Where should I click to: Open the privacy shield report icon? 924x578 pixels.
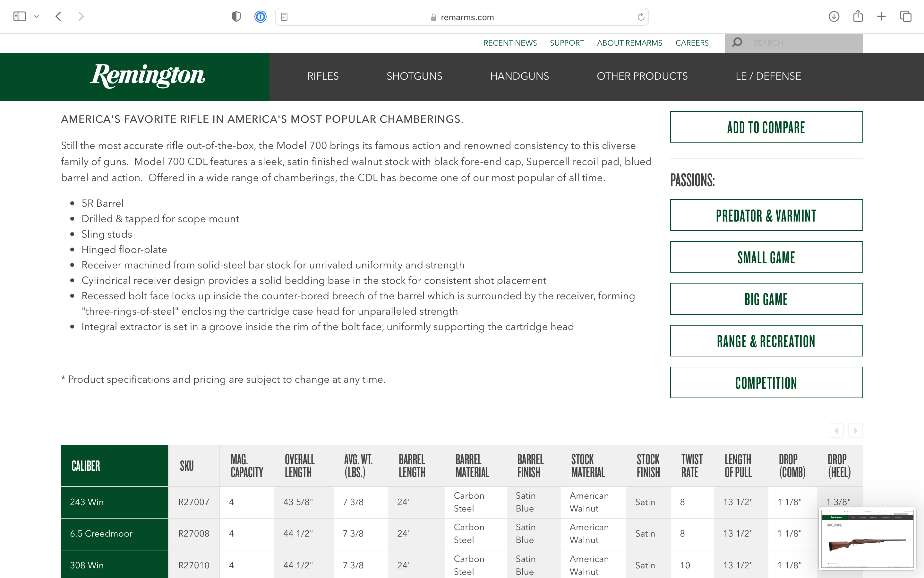pyautogui.click(x=236, y=16)
